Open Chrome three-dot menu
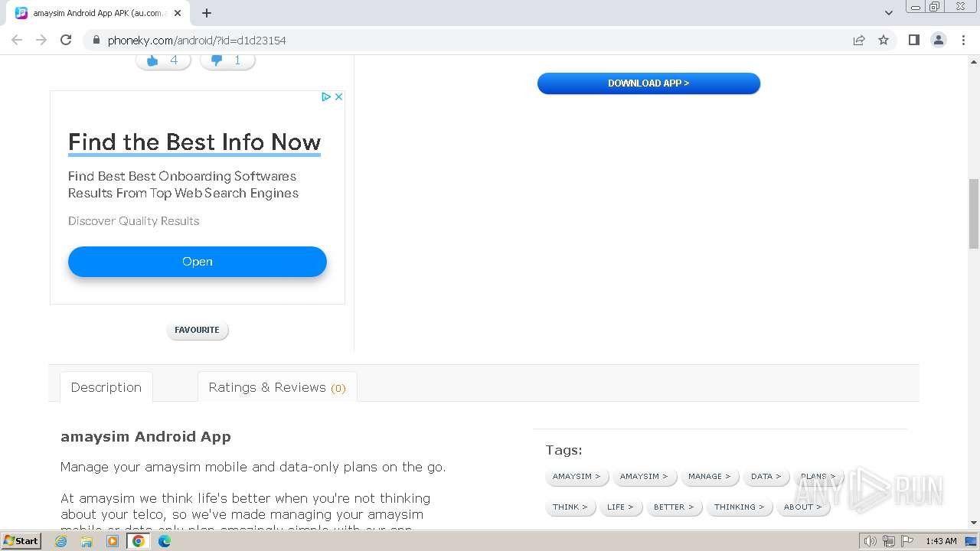 963,40
